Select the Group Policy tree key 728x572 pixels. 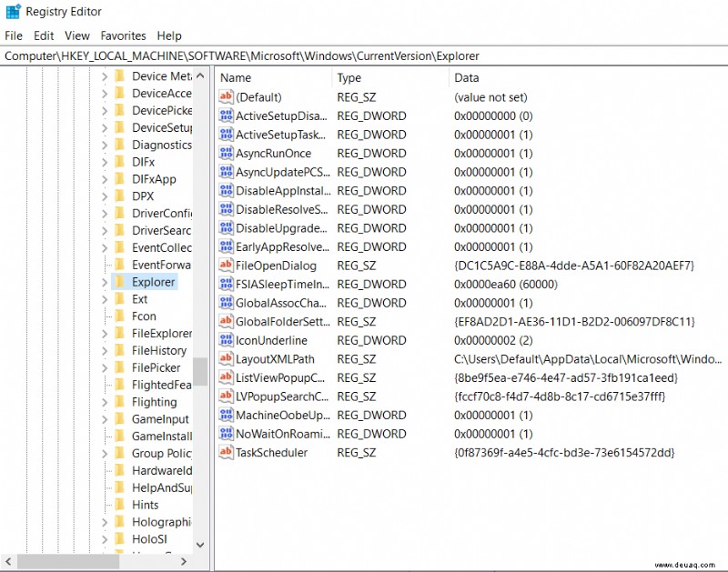161,454
